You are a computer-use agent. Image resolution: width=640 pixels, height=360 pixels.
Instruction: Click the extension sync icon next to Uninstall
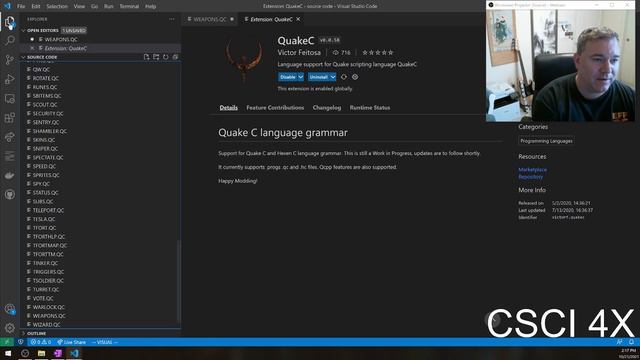coord(344,77)
